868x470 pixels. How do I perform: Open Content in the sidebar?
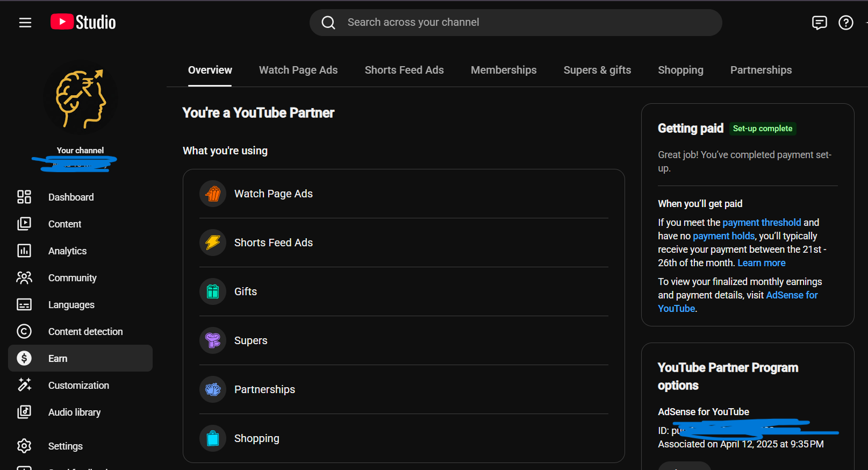81,224
